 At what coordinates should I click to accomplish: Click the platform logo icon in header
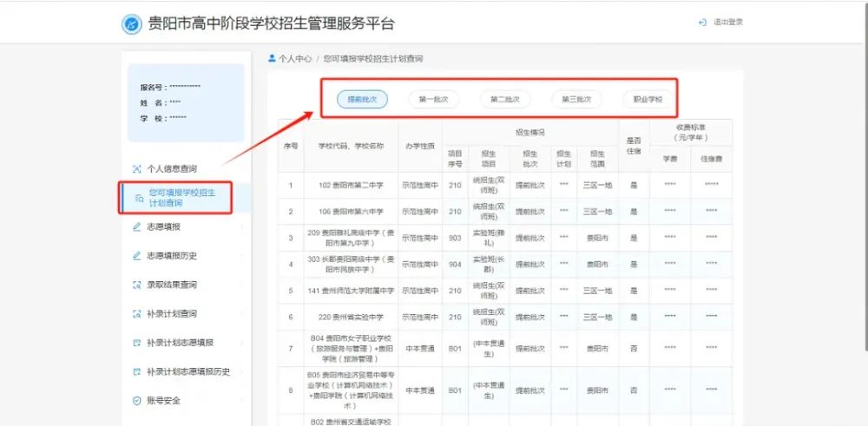point(131,24)
